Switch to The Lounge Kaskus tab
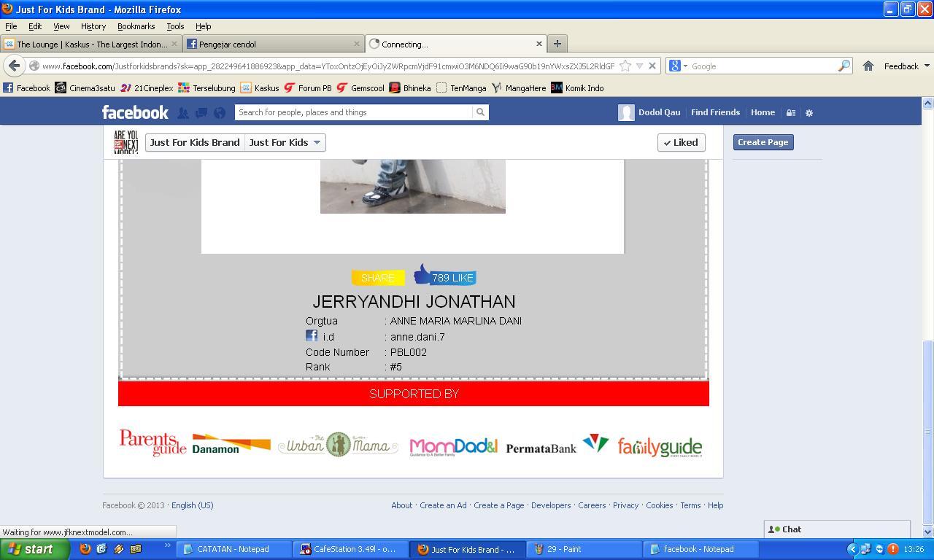The image size is (934, 560). (x=91, y=44)
